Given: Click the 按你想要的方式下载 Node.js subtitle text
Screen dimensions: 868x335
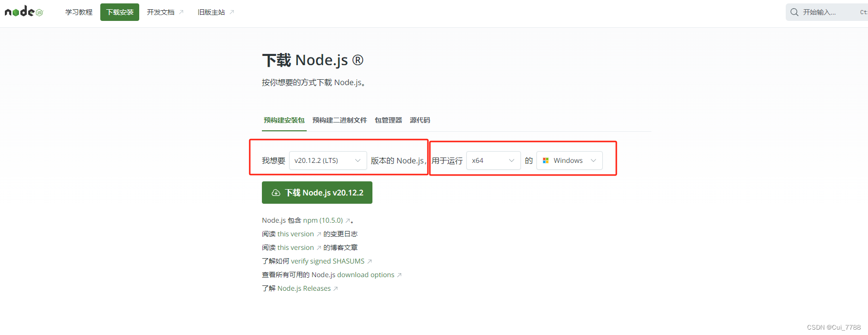Looking at the screenshot, I should (x=314, y=83).
